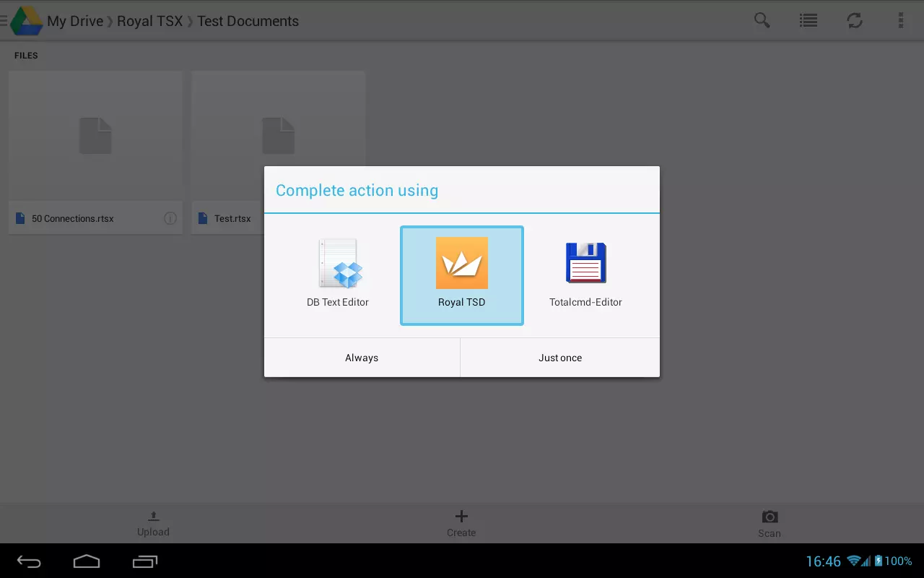The height and width of the screenshot is (578, 924).
Task: Show info for 50 Connections.rtsx
Action: pyautogui.click(x=170, y=218)
